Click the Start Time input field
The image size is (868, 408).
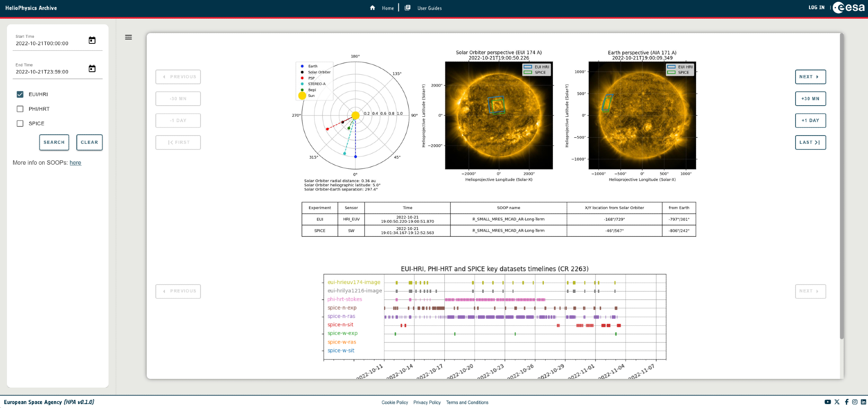pyautogui.click(x=50, y=43)
